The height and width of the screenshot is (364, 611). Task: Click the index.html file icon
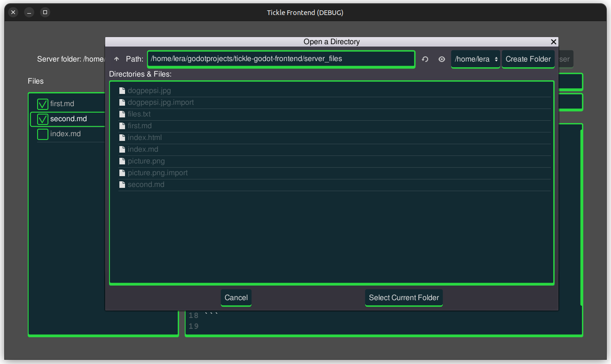click(122, 138)
